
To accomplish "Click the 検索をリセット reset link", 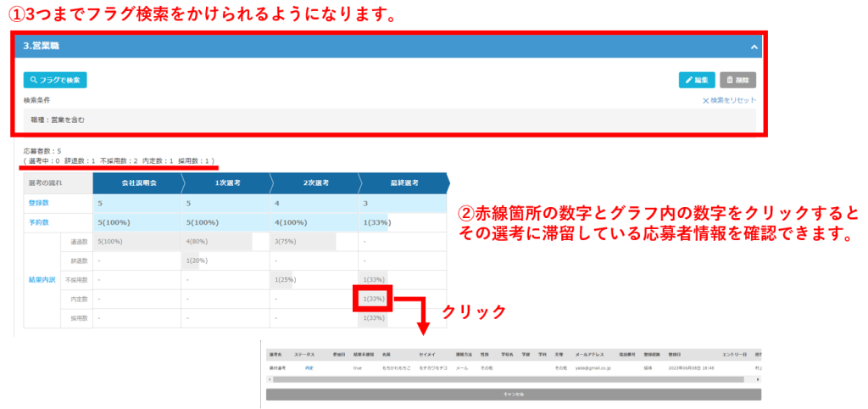I will [x=729, y=100].
